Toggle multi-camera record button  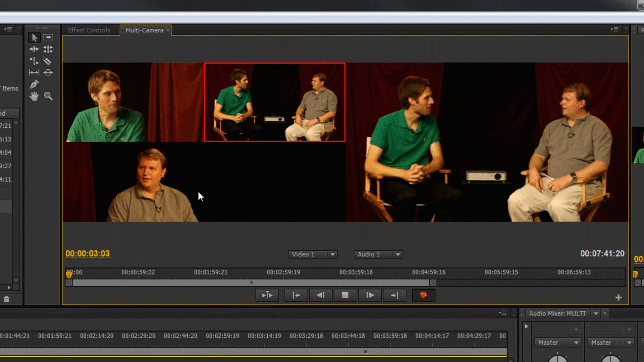[x=423, y=295]
